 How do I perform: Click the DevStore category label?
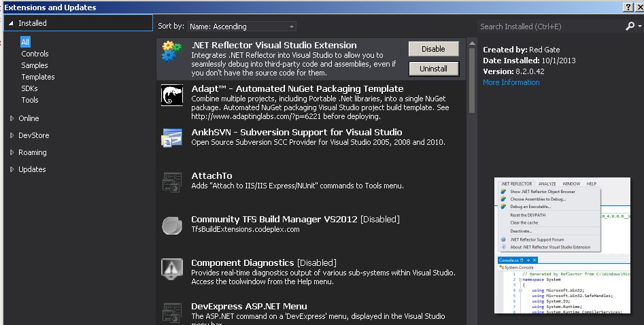tap(34, 135)
